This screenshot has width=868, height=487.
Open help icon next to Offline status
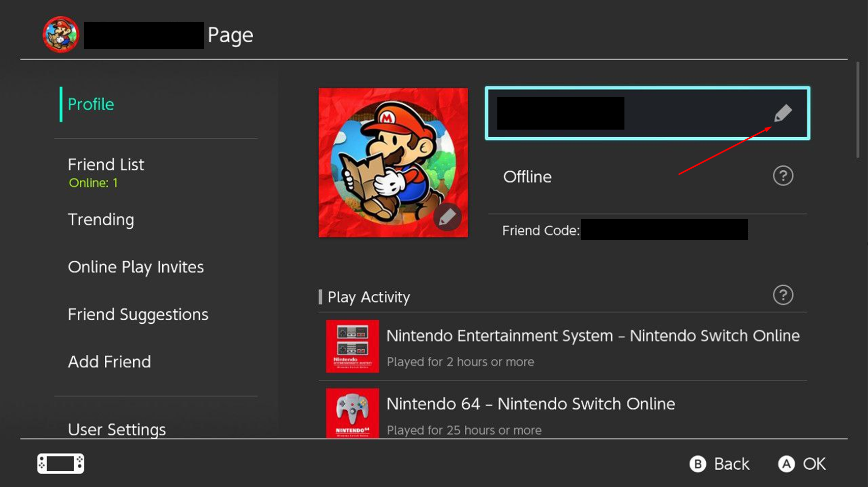[783, 176]
